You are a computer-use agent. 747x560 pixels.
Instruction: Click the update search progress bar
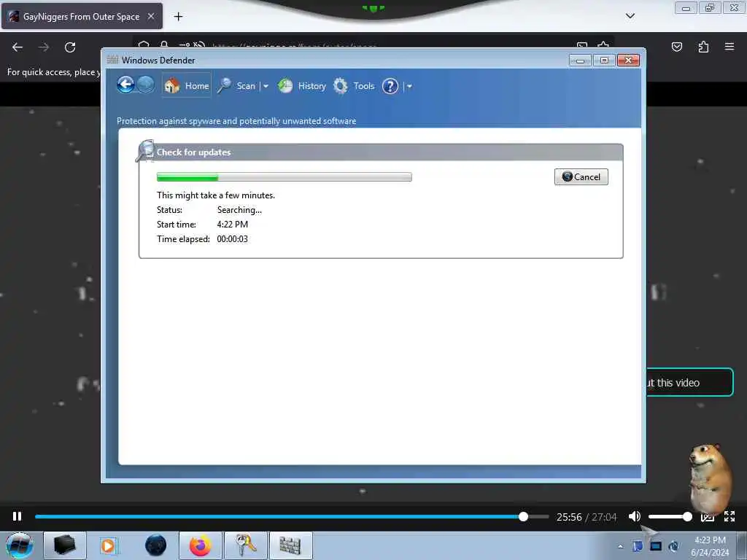(284, 176)
